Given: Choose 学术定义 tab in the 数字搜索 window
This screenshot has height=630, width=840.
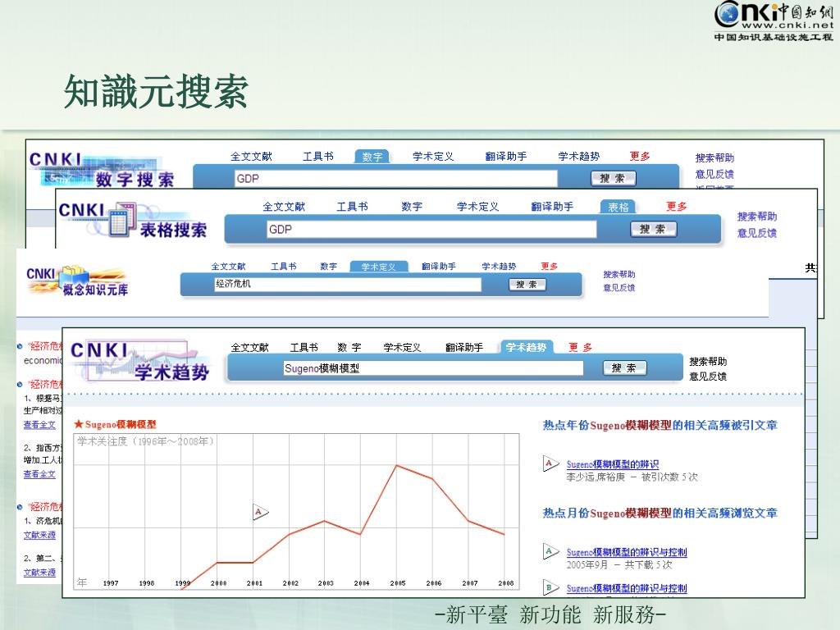Looking at the screenshot, I should (x=433, y=157).
